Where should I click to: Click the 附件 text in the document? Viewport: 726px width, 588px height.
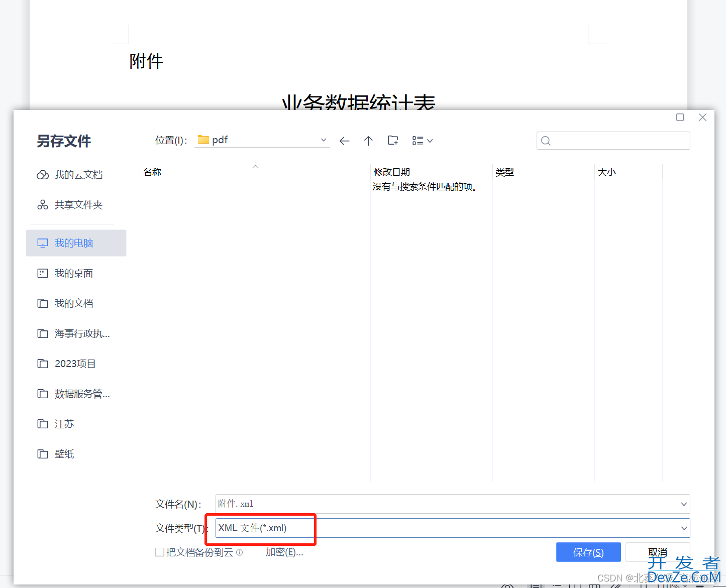146,61
